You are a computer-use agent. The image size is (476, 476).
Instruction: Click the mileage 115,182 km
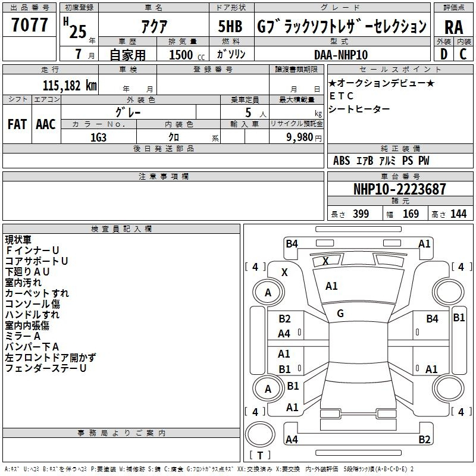[70, 85]
